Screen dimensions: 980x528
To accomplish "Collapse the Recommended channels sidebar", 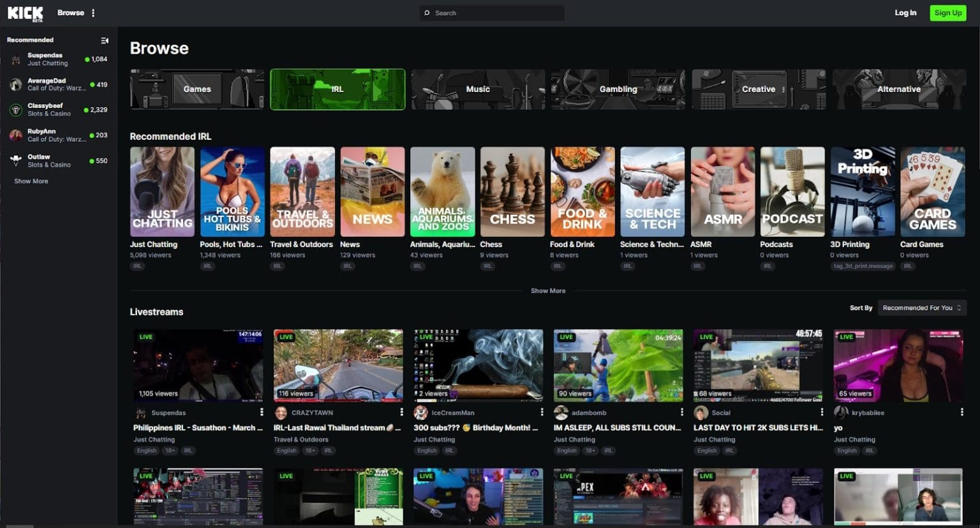I will [105, 40].
